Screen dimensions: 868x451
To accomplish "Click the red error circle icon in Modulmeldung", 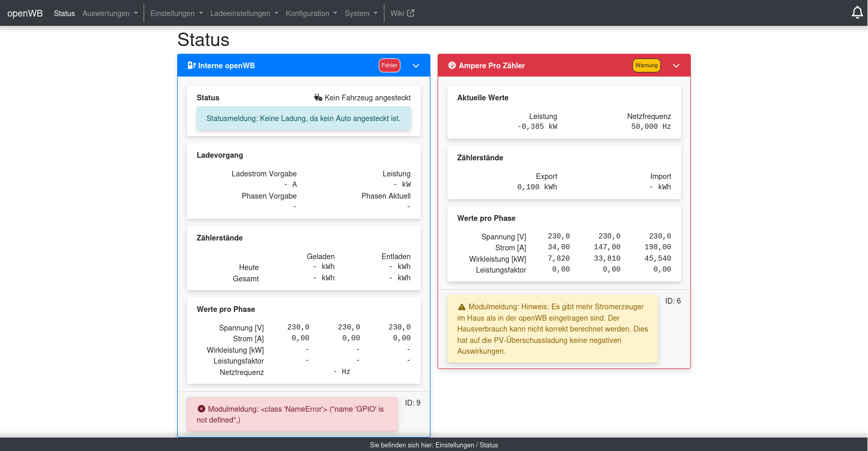I will point(202,409).
